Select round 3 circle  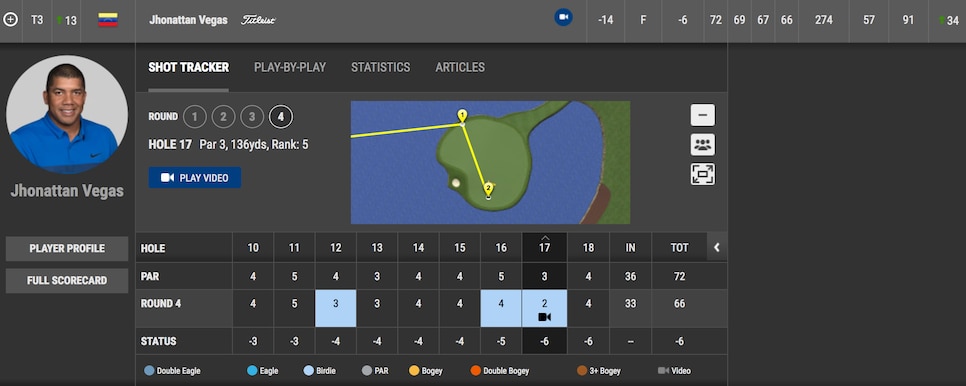pyautogui.click(x=252, y=116)
